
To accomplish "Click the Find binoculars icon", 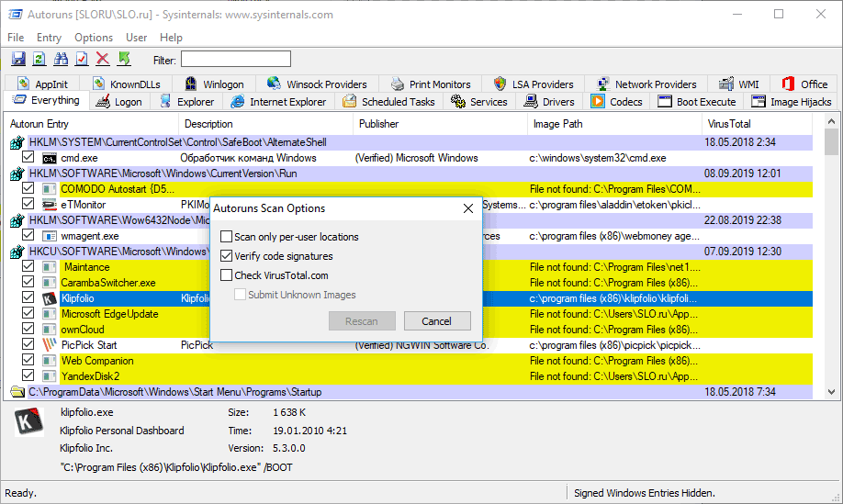I will (61, 59).
